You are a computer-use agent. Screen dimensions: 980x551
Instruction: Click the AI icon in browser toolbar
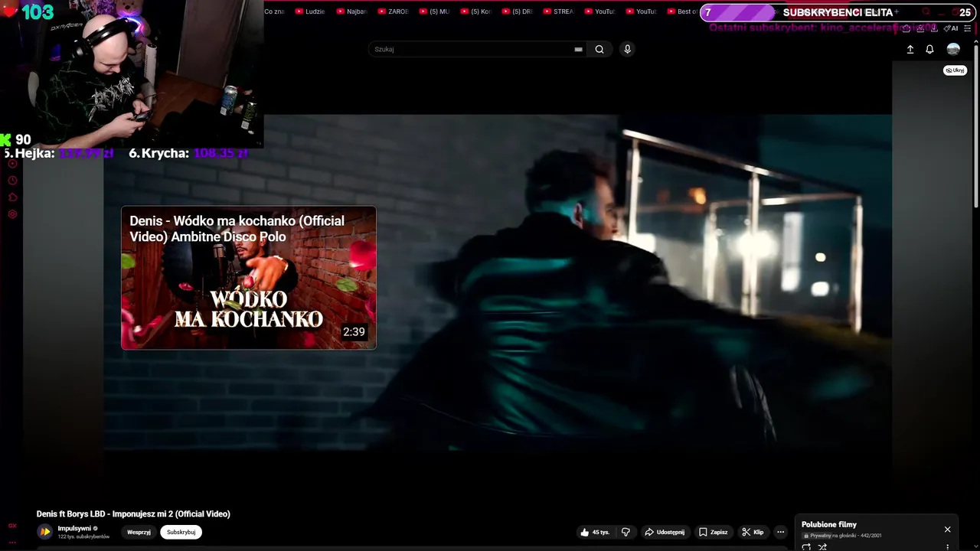tap(951, 28)
